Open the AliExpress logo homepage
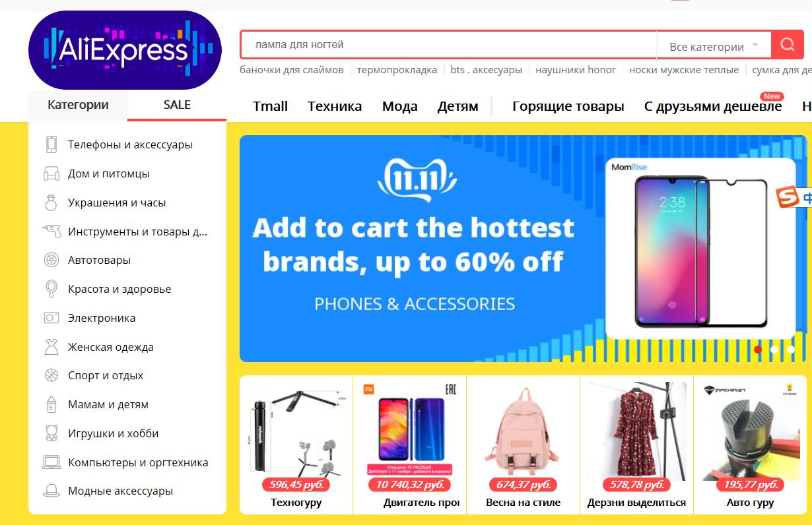 coord(125,51)
